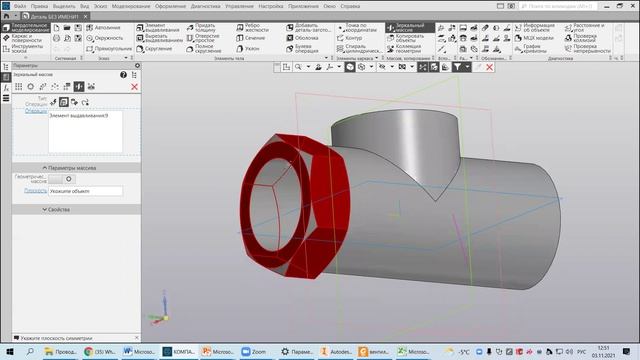Image resolution: width=640 pixels, height=360 pixels.
Task: Start the Вырезать выдавливанием cut command
Action: tap(160, 38)
